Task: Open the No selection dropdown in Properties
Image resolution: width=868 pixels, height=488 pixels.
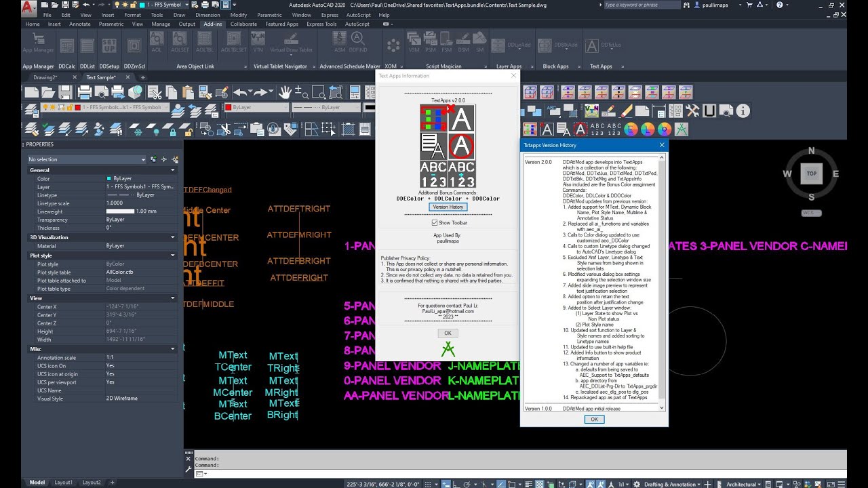Action: (86, 159)
